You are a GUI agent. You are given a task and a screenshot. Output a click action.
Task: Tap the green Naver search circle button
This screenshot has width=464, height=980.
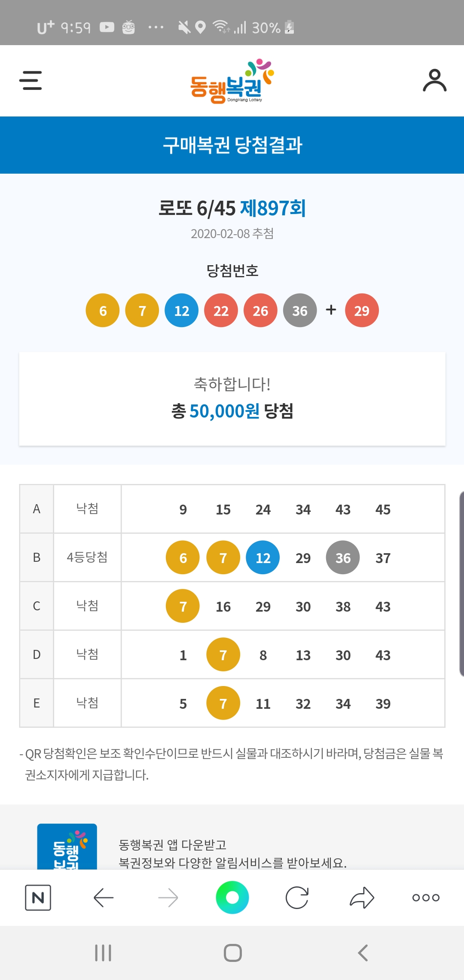click(232, 897)
